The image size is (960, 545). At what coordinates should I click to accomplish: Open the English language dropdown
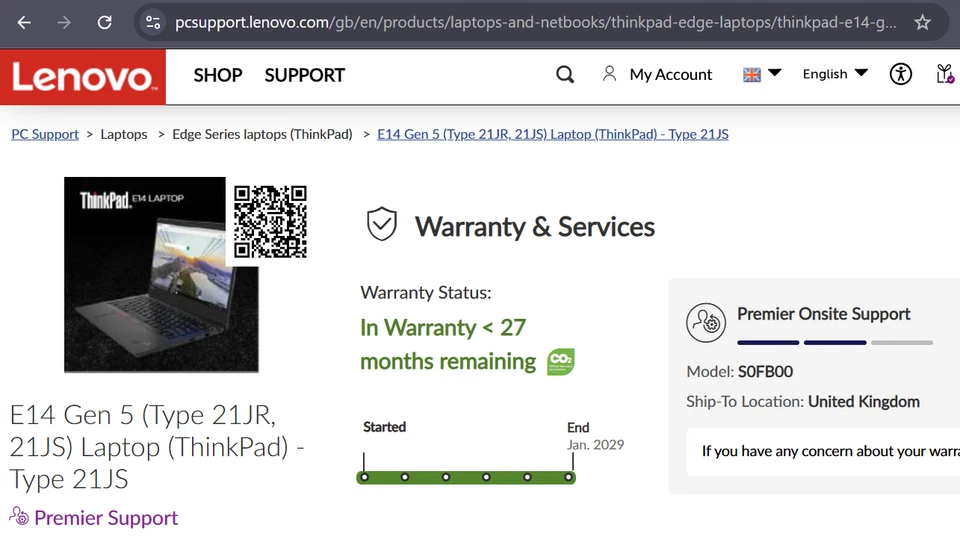point(835,74)
